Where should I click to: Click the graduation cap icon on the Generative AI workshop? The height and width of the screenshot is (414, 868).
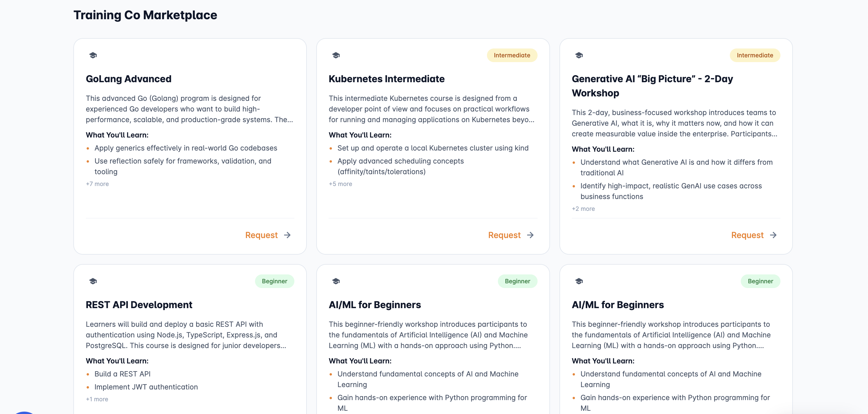(x=579, y=55)
